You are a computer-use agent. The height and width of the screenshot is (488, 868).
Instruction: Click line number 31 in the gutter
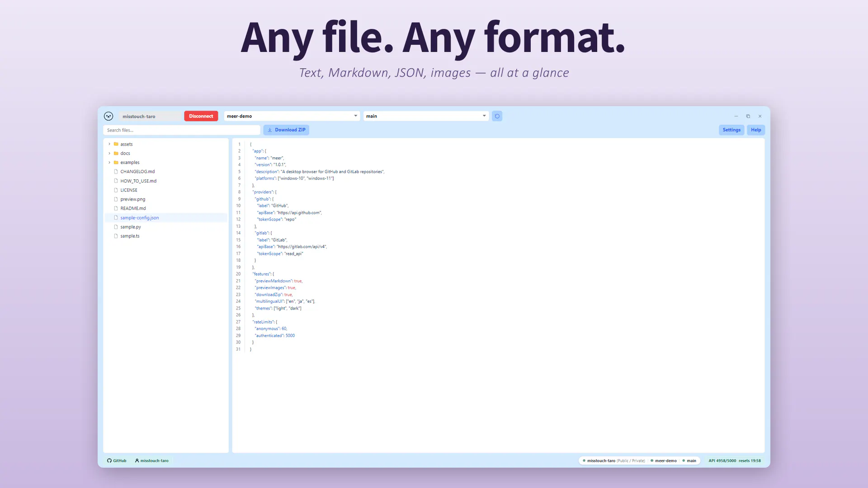click(238, 349)
